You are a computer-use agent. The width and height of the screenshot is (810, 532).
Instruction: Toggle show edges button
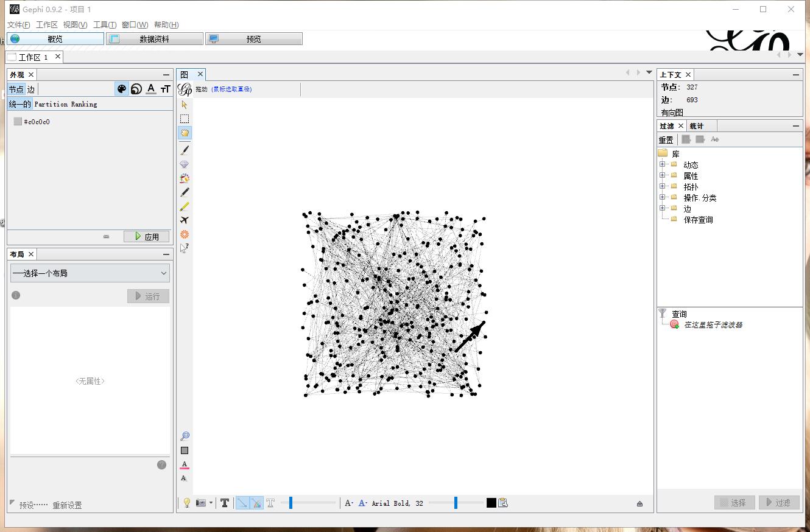click(x=242, y=503)
